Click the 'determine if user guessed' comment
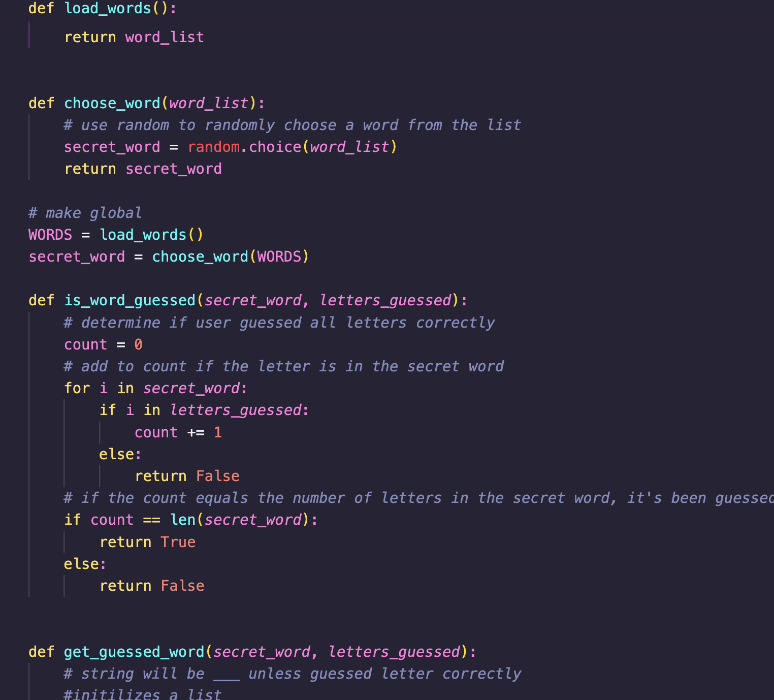The height and width of the screenshot is (700, 774). pos(279,323)
